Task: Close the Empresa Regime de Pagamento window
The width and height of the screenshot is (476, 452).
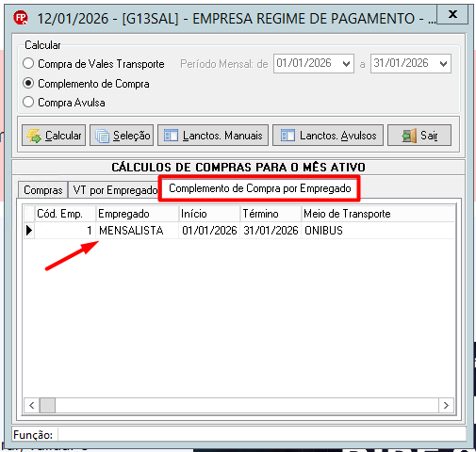Action: click(x=452, y=14)
